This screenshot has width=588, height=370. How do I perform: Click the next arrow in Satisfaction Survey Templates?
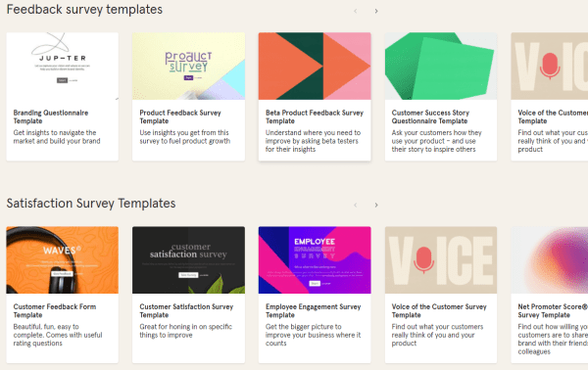click(x=376, y=206)
